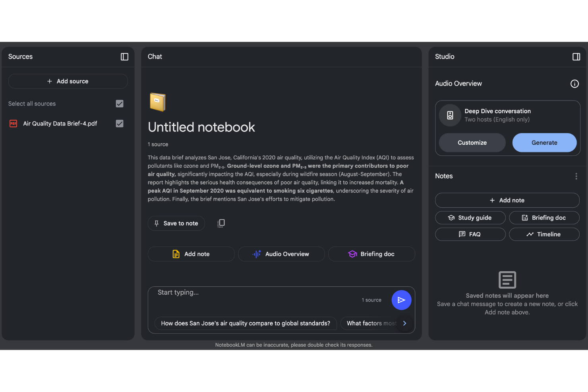The image size is (588, 392).
Task: Click Briefing doc button in Chat
Action: click(x=371, y=254)
